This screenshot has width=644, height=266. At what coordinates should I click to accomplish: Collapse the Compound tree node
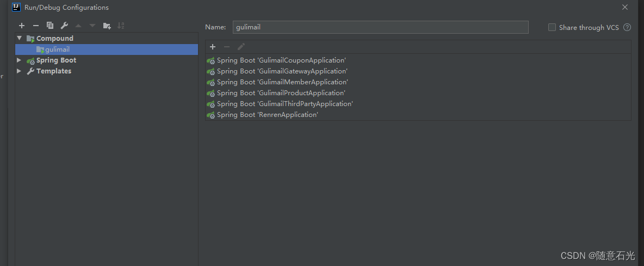[x=19, y=38]
